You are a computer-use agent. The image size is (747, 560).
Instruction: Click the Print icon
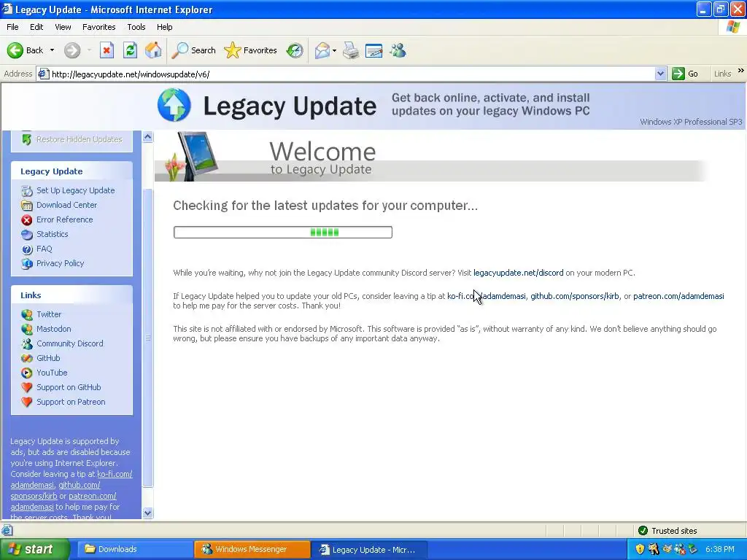tap(351, 50)
